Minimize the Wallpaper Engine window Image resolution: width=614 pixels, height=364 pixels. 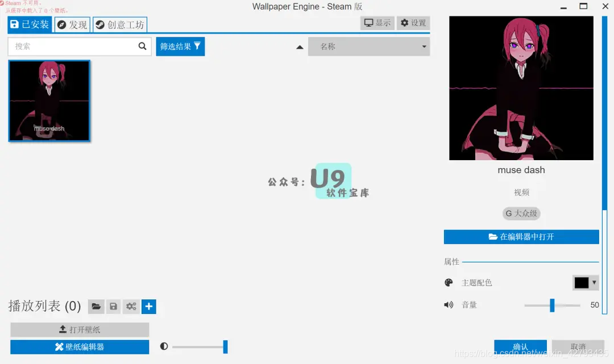click(x=563, y=7)
